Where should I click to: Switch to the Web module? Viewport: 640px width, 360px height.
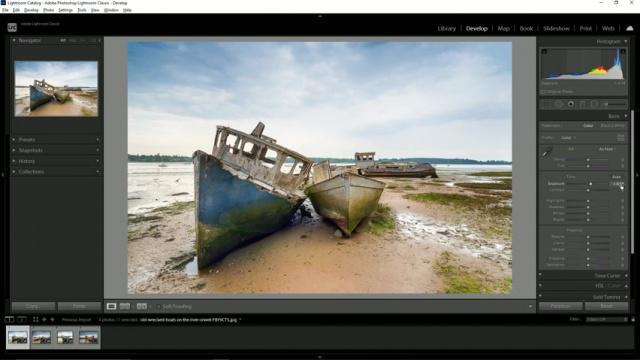(x=608, y=29)
